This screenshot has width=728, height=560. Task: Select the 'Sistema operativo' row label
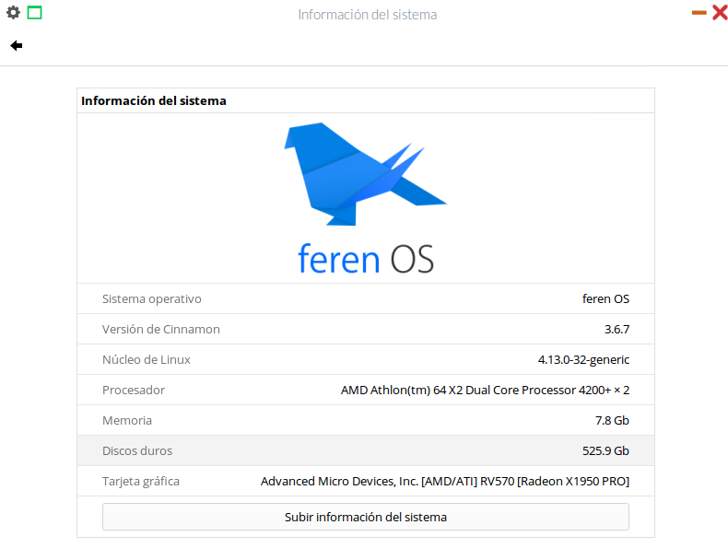pos(151,298)
